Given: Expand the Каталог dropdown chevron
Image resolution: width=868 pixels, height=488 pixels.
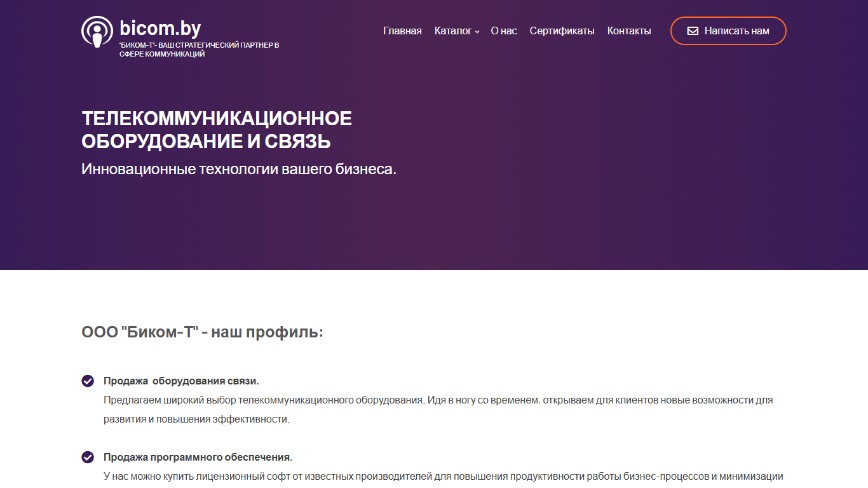Looking at the screenshot, I should [477, 32].
